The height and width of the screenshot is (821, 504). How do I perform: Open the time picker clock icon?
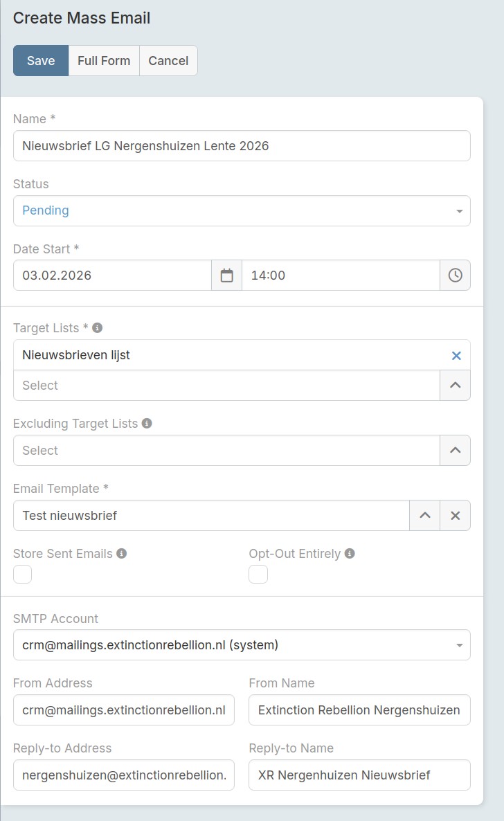[455, 276]
